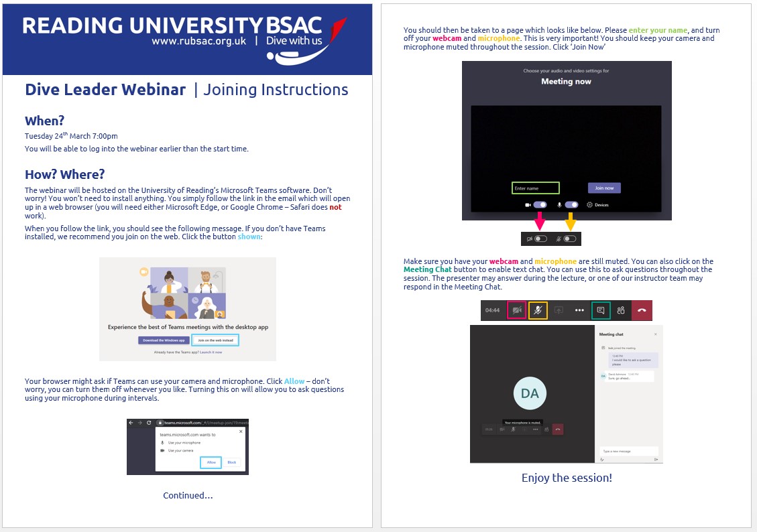Click the 'Join now' button
Screen dimensions: 757x532
point(604,188)
